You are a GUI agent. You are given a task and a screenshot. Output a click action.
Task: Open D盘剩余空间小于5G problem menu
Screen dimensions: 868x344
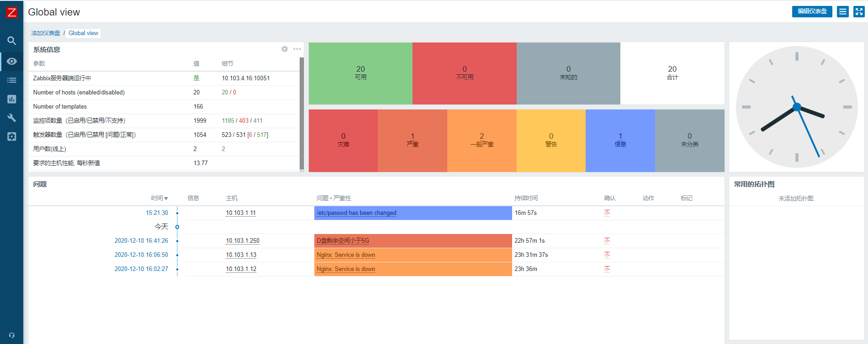pyautogui.click(x=343, y=241)
